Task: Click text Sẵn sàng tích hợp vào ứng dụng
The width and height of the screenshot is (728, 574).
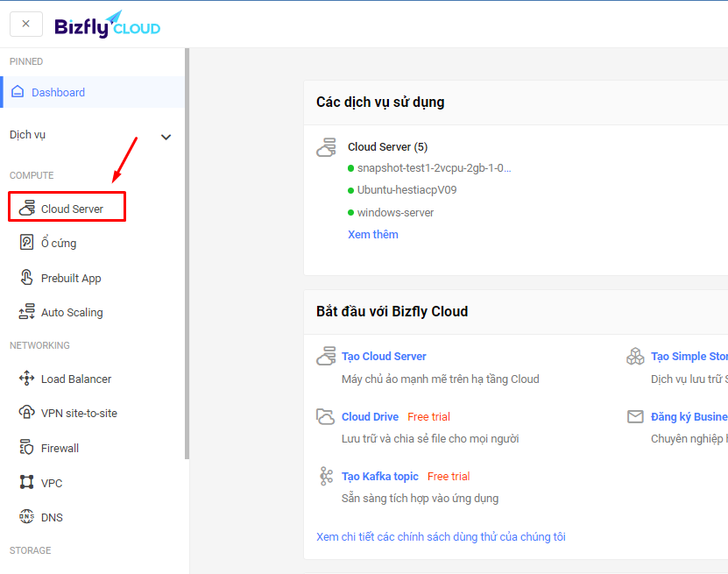Action: 420,499
